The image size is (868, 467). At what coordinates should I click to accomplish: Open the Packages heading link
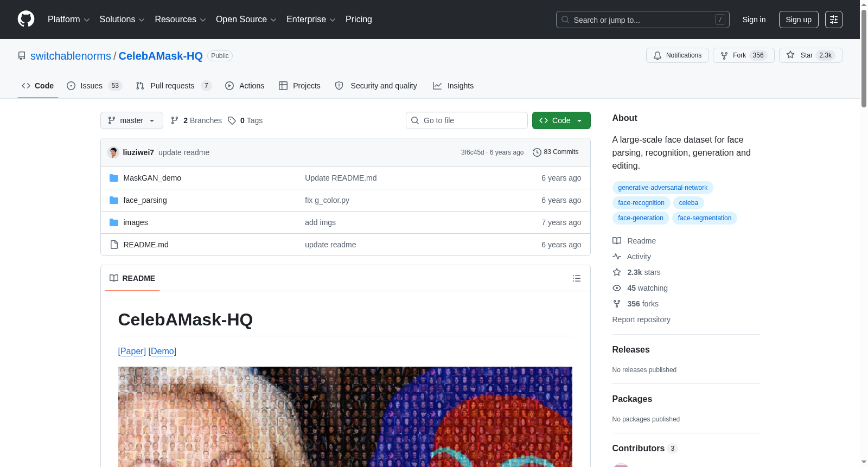pos(632,399)
